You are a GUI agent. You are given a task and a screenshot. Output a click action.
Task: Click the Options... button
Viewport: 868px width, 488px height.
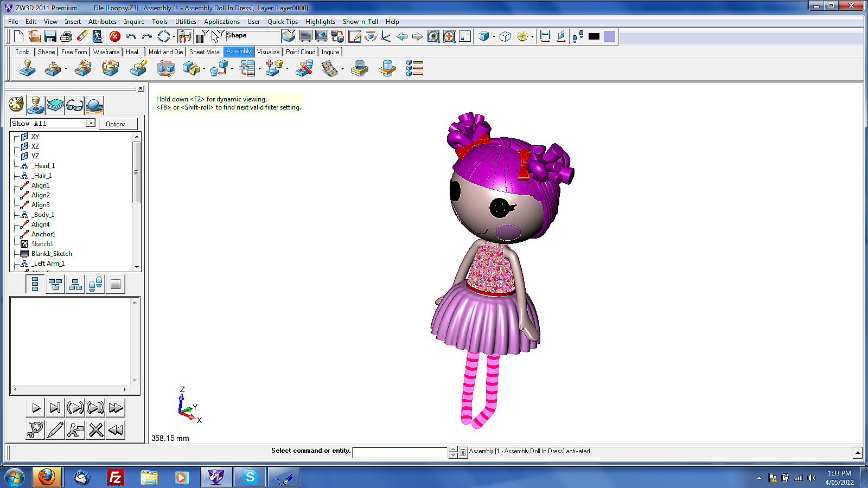click(x=118, y=124)
